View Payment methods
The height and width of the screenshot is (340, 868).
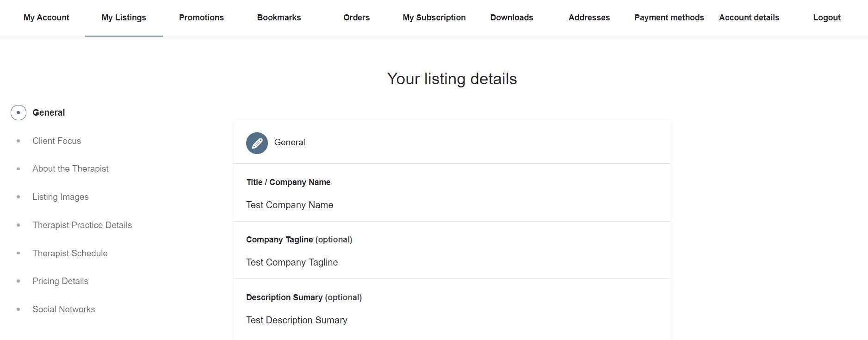[669, 18]
